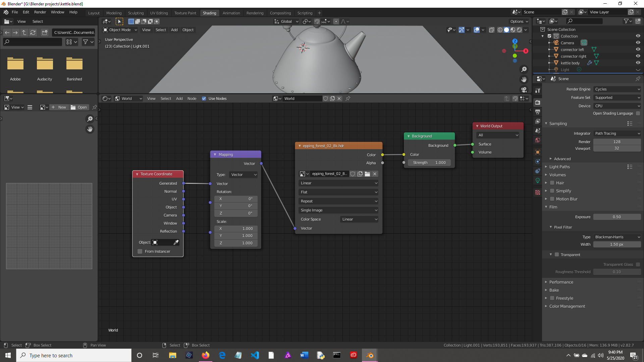Open the Node menu in shader editor
The image size is (644, 362).
pos(192,99)
